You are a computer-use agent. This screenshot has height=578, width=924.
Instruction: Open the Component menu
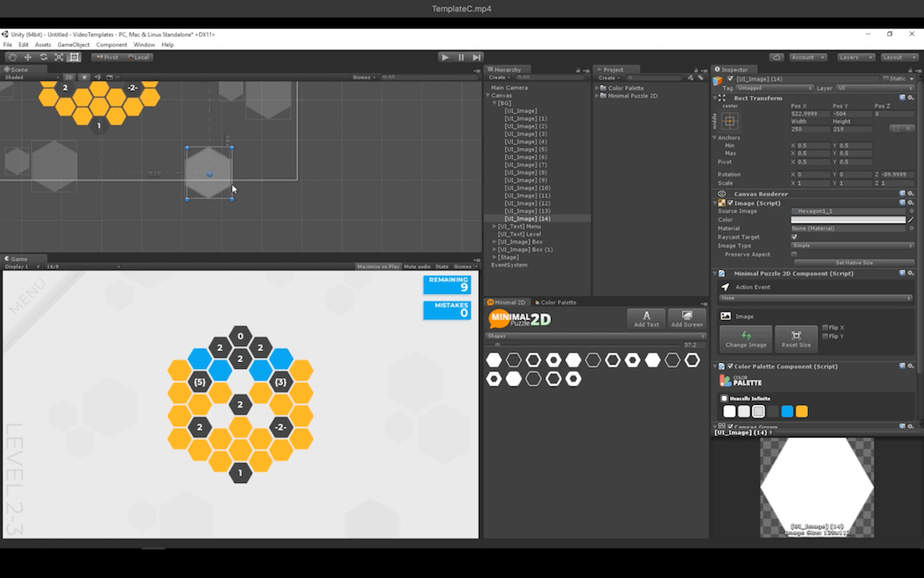point(112,45)
